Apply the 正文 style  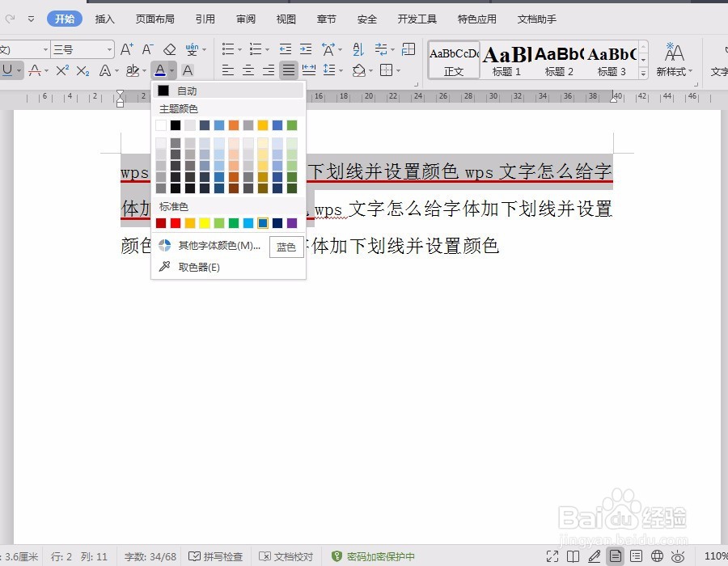454,60
